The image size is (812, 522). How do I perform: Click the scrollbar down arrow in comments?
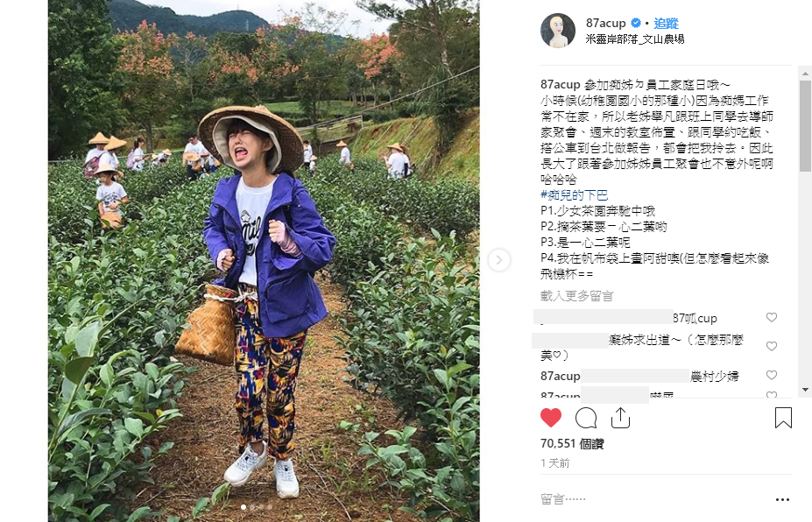pyautogui.click(x=805, y=390)
